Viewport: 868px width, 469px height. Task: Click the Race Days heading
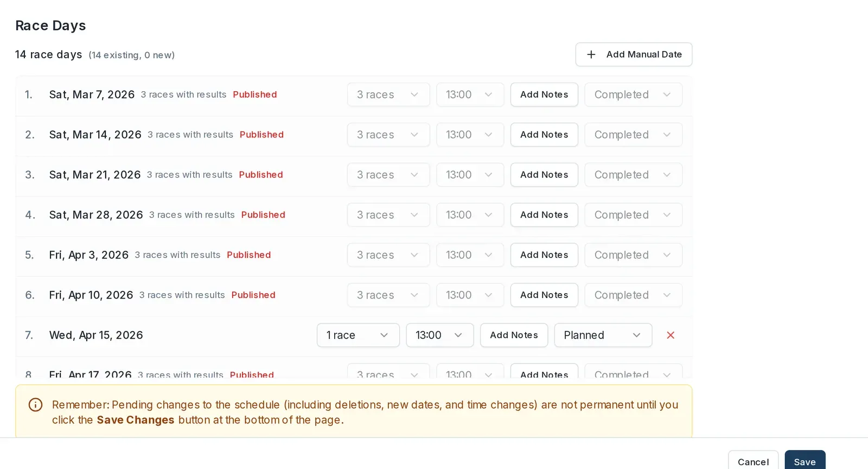pos(50,26)
